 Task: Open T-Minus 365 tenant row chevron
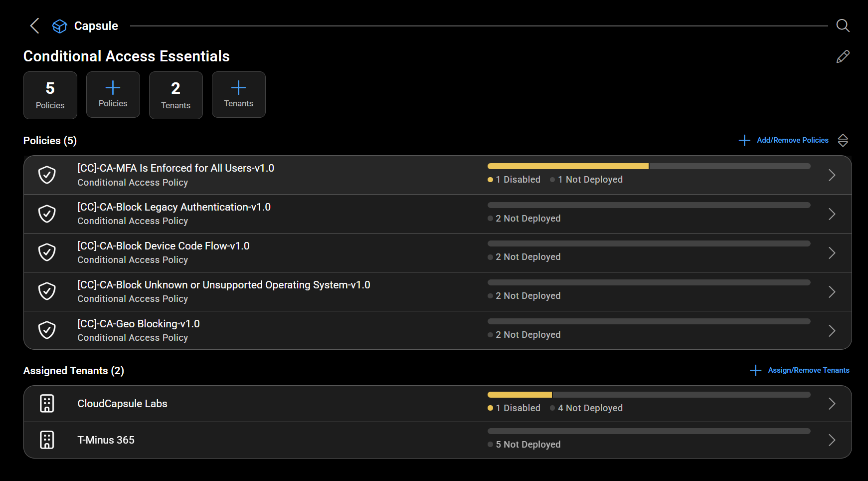pos(832,440)
